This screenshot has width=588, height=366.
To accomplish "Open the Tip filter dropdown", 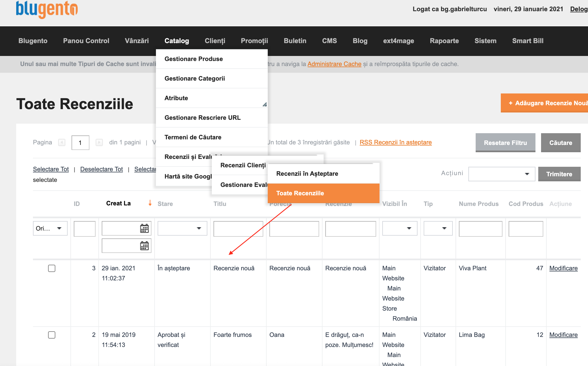I will pos(438,228).
